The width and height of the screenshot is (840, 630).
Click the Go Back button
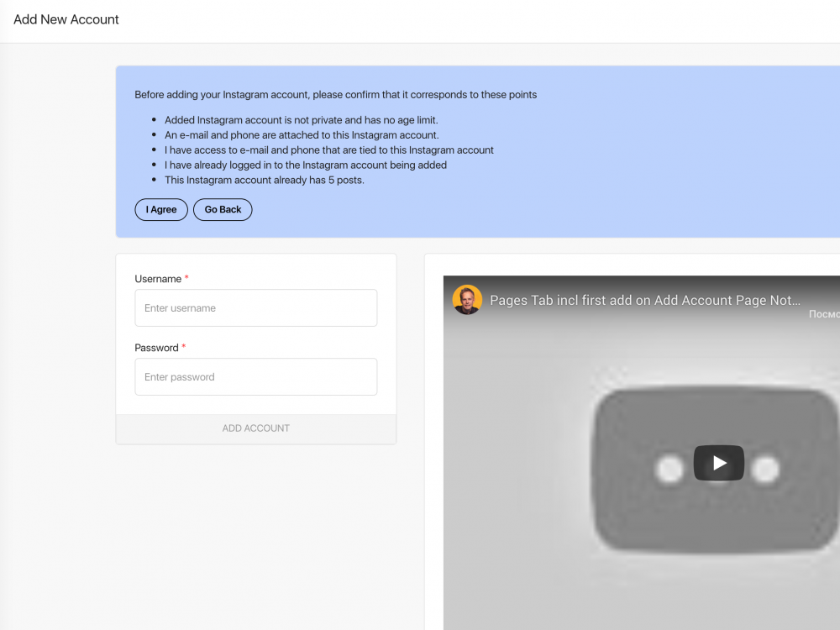click(223, 210)
